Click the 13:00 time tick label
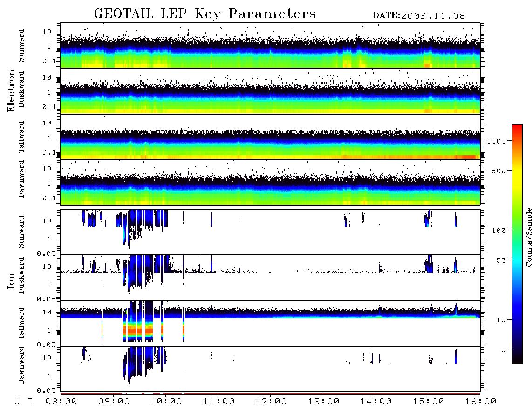The width and height of the screenshot is (532, 410). 324,402
